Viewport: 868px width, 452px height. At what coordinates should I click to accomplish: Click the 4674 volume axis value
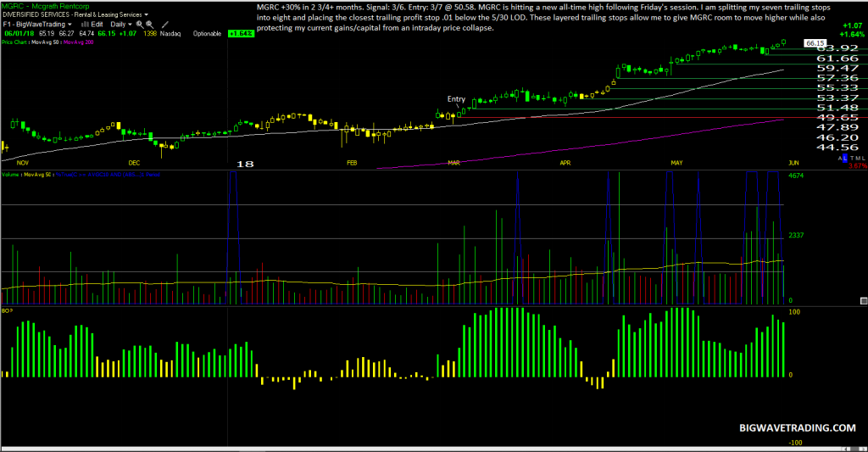tap(795, 176)
